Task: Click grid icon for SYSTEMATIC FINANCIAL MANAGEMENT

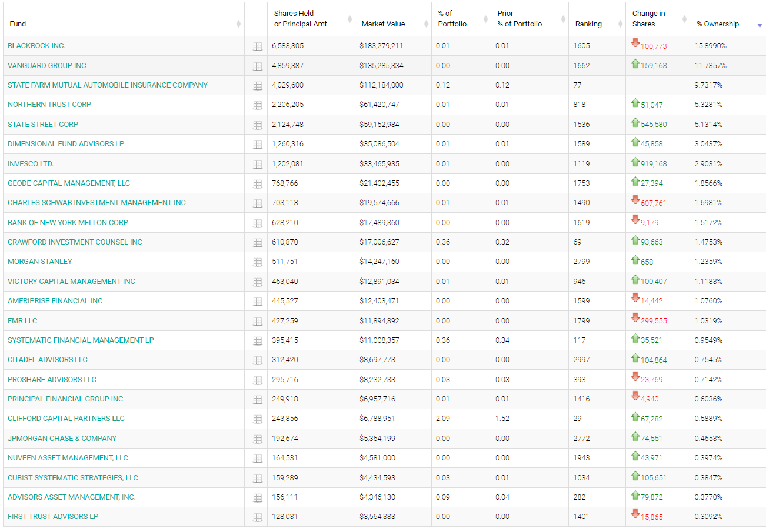Action: (257, 341)
